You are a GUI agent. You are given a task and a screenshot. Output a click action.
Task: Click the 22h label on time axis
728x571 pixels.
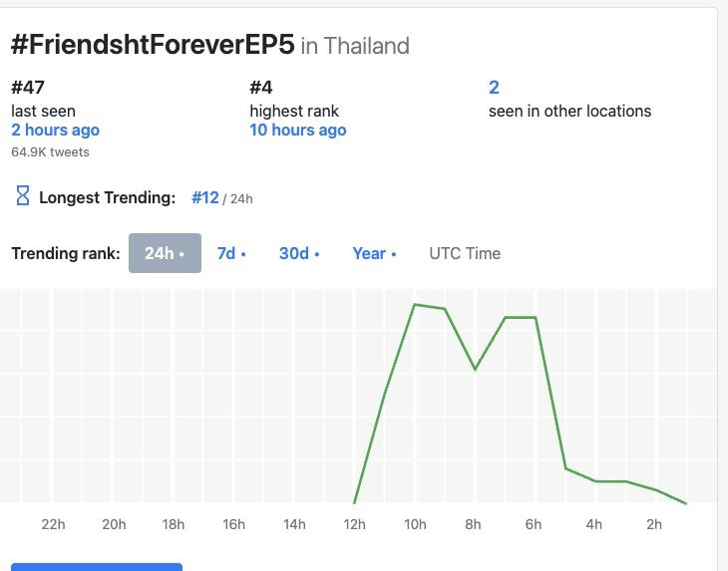pyautogui.click(x=53, y=524)
